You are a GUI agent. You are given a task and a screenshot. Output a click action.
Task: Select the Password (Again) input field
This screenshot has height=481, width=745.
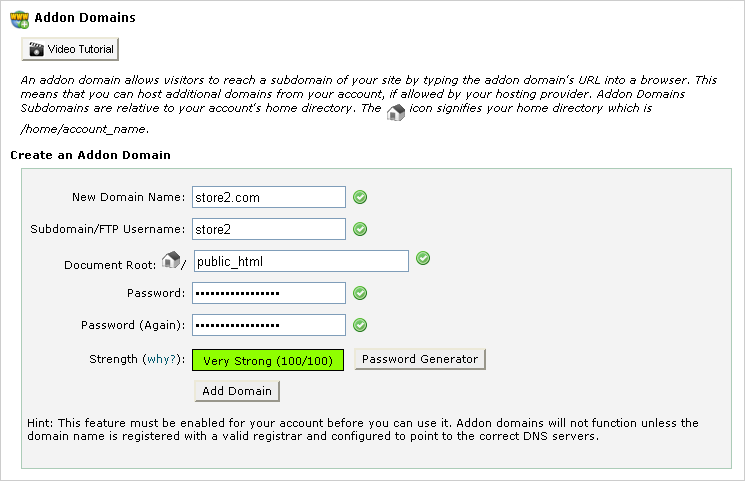(269, 325)
